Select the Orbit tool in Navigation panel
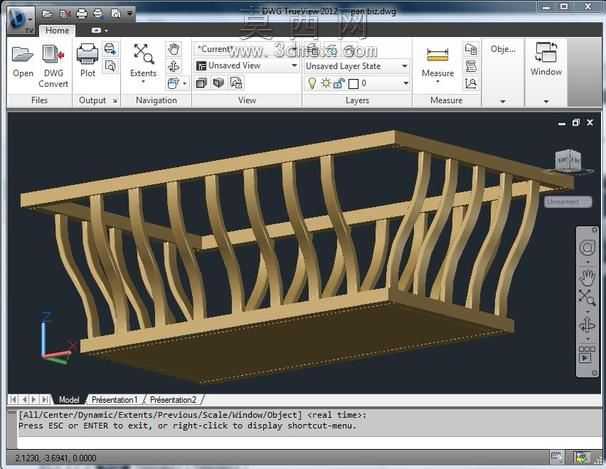The height and width of the screenshot is (469, 606). (174, 66)
